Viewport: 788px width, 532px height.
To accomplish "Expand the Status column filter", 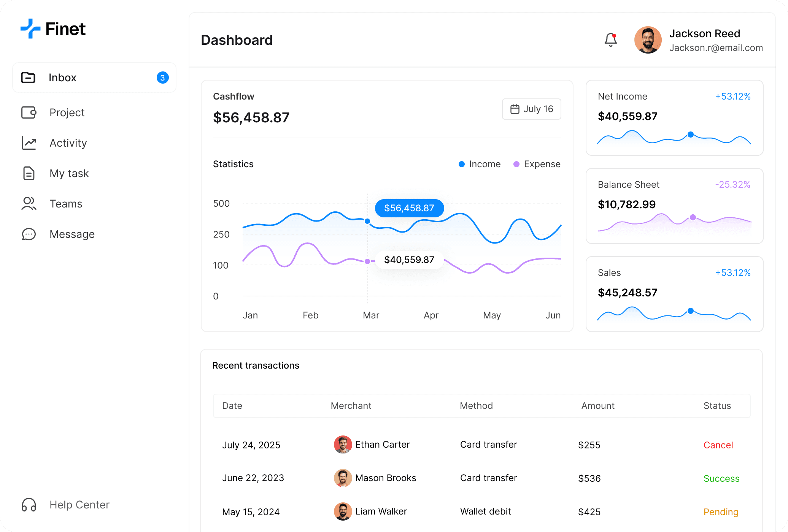I will [x=717, y=405].
